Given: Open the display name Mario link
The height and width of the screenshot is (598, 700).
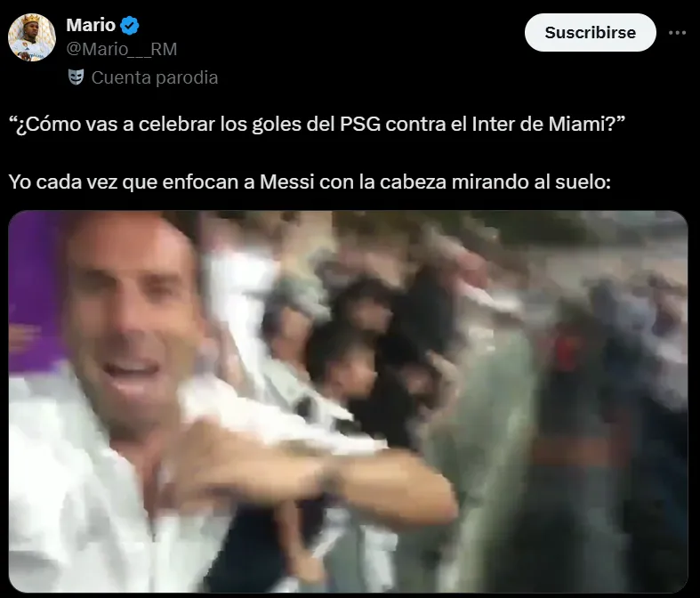Looking at the screenshot, I should (x=91, y=25).
